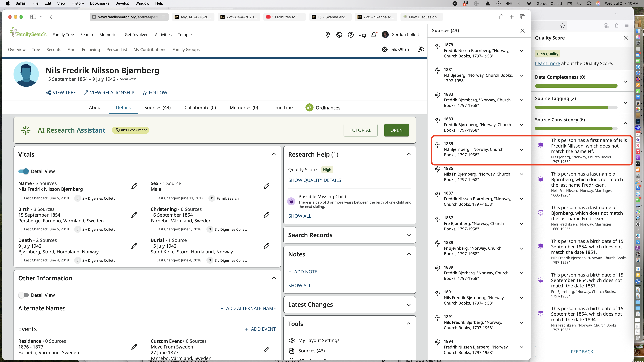Expand the 1879 Fredrik Nilsen Bjornberg source
Viewport: 644px width, 362px height.
(521, 50)
